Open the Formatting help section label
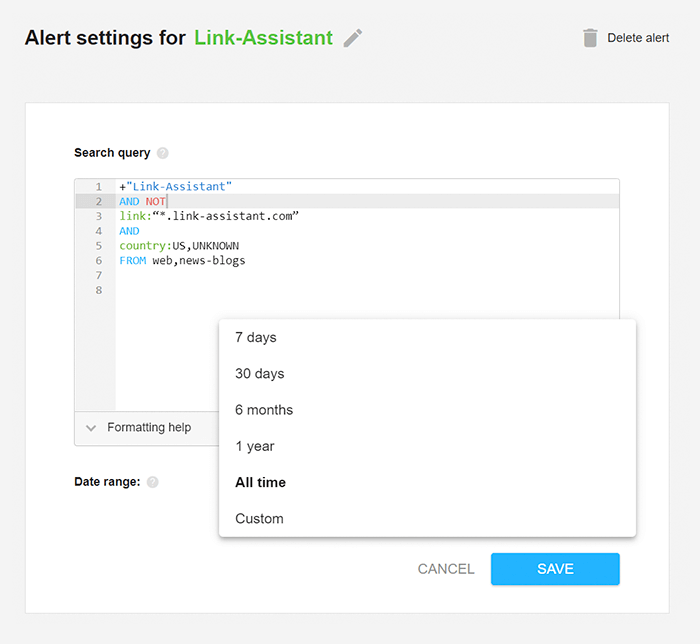Screen dimensions: 700x644 click(x=149, y=428)
